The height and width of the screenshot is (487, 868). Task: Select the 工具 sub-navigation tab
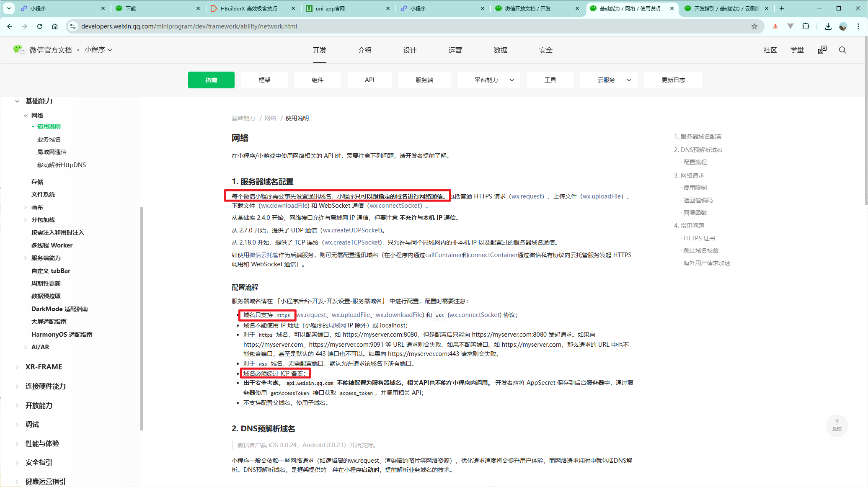550,80
